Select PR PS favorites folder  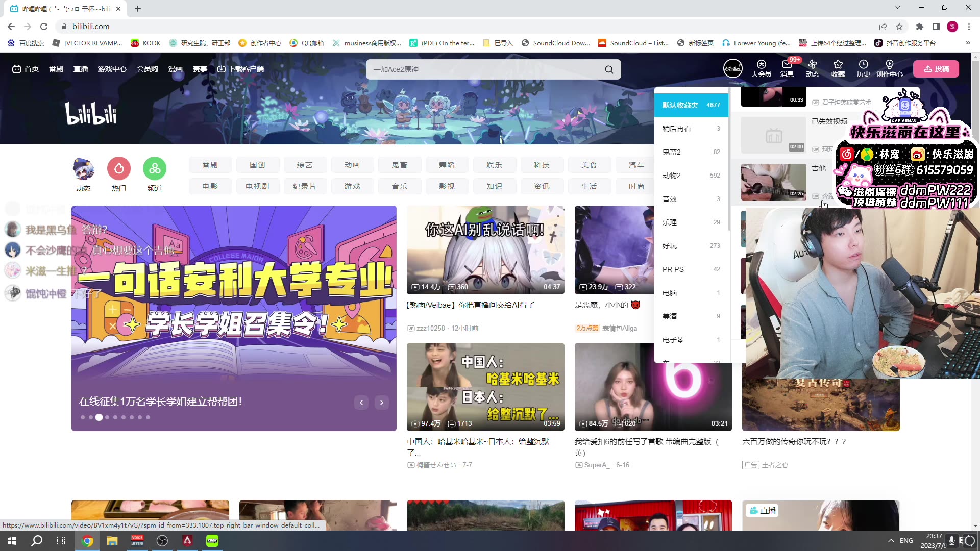[691, 269]
